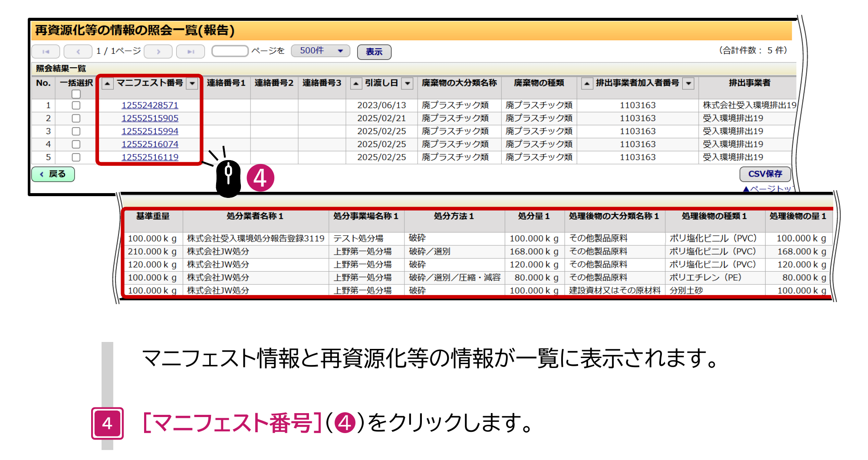868x460 pixels.
Task: Click the 破砕/選別/圧縮・減容 method cell
Action: (x=455, y=277)
